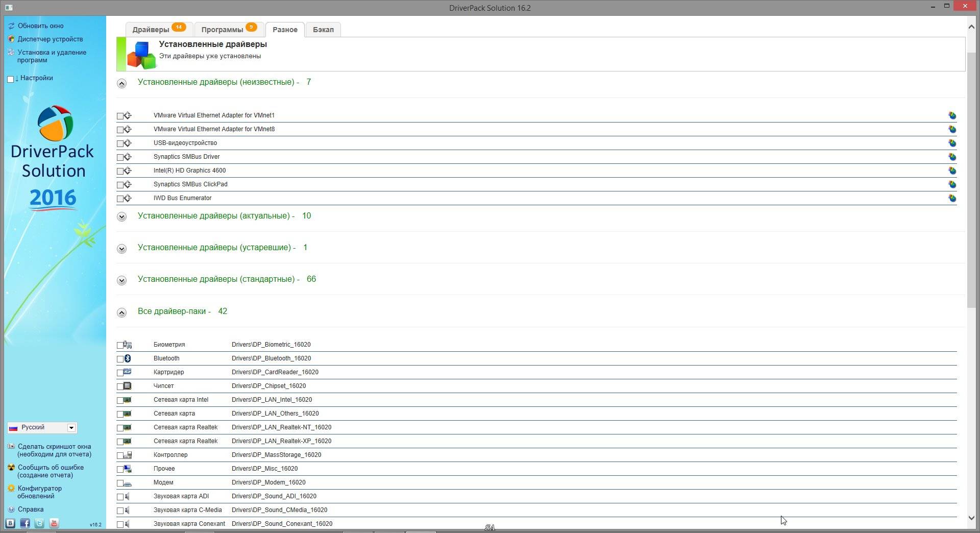Click globe icon for Synaptics SMBus ClickPad
This screenshot has width=980, height=533.
(x=952, y=184)
